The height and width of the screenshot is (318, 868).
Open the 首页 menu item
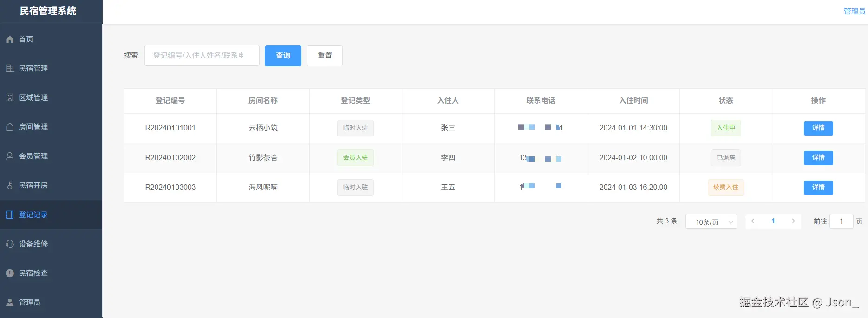coord(51,39)
